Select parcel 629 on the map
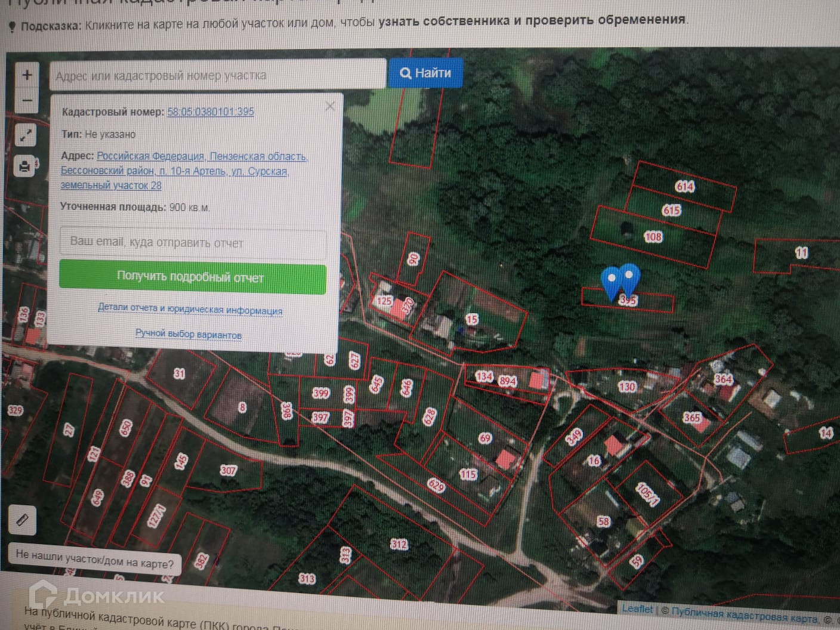This screenshot has height=630, width=840. click(437, 486)
